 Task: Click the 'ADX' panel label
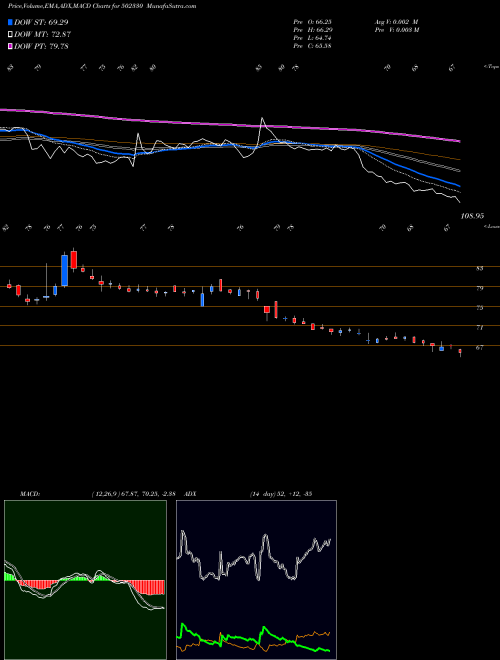tap(191, 494)
